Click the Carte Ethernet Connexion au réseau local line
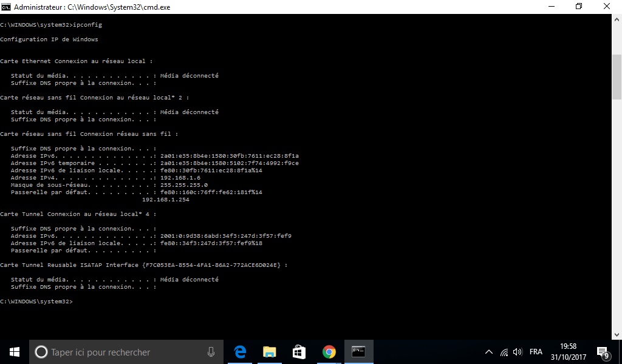This screenshot has height=364, width=622. click(76, 61)
